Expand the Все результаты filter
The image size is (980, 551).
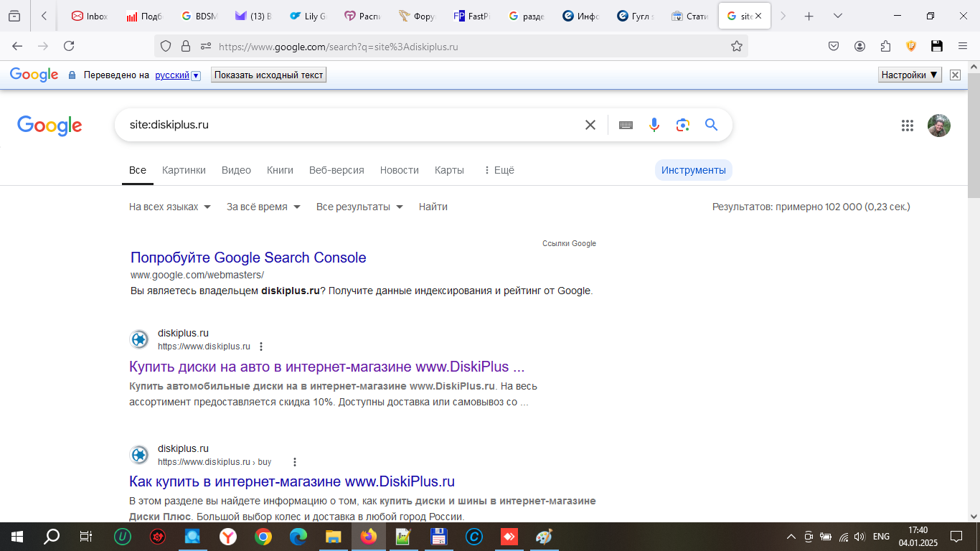[x=359, y=207]
